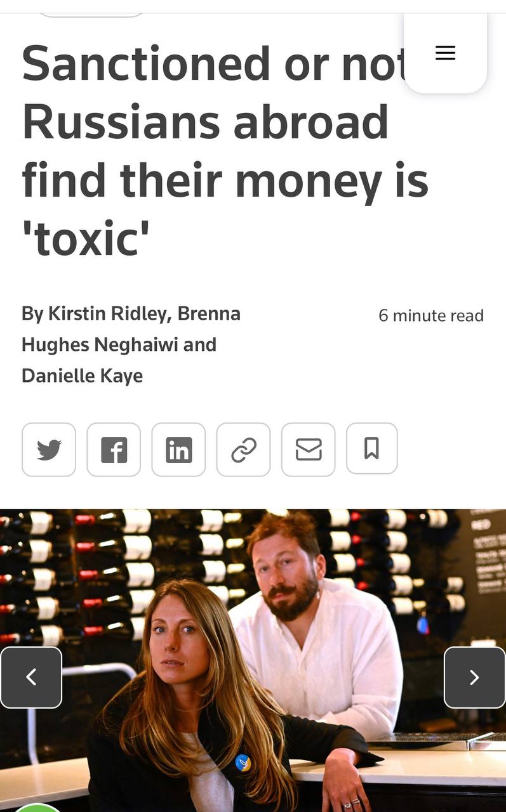Open the hamburger navigation menu
The image size is (506, 812).
pyautogui.click(x=445, y=53)
